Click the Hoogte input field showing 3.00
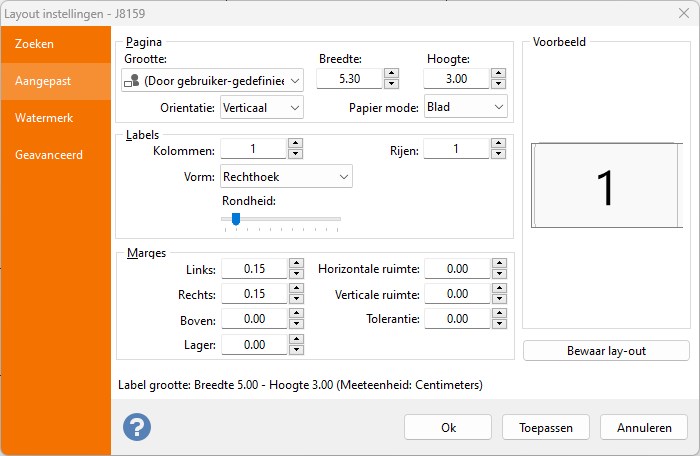 [457, 79]
